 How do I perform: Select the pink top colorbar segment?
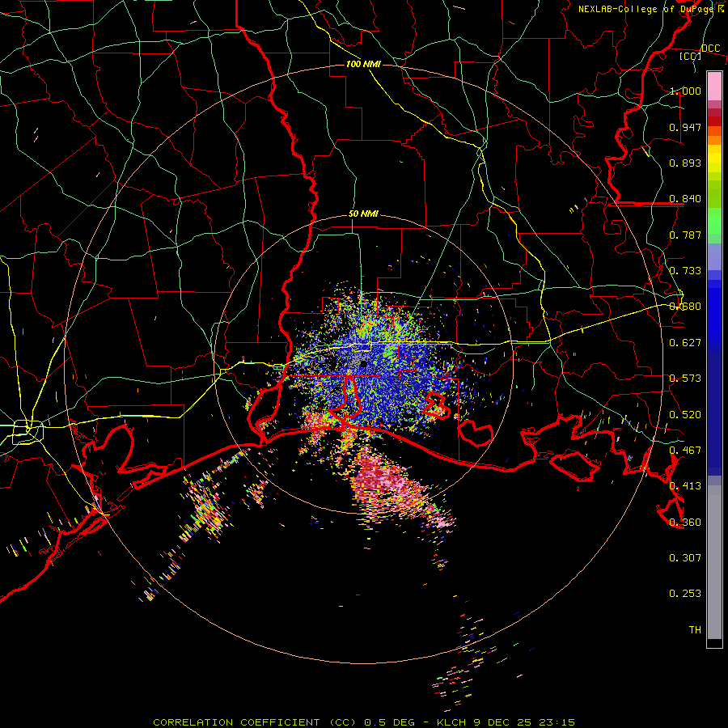pyautogui.click(x=714, y=86)
